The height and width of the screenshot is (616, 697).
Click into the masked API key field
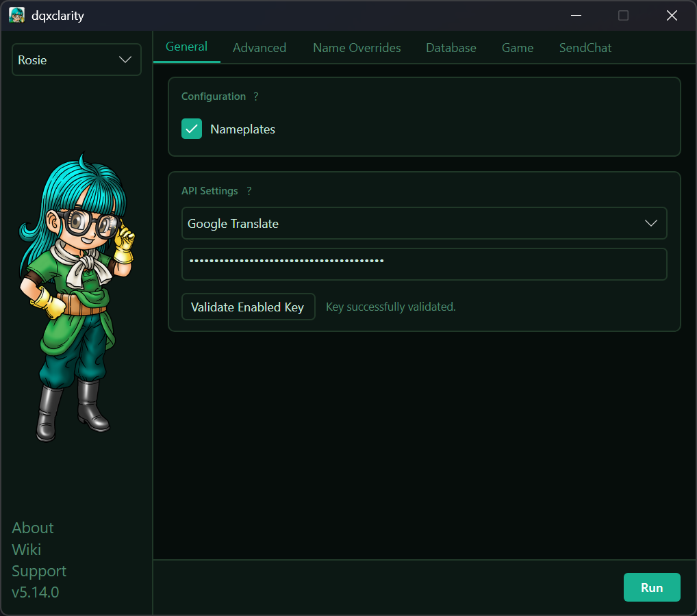pos(424,264)
